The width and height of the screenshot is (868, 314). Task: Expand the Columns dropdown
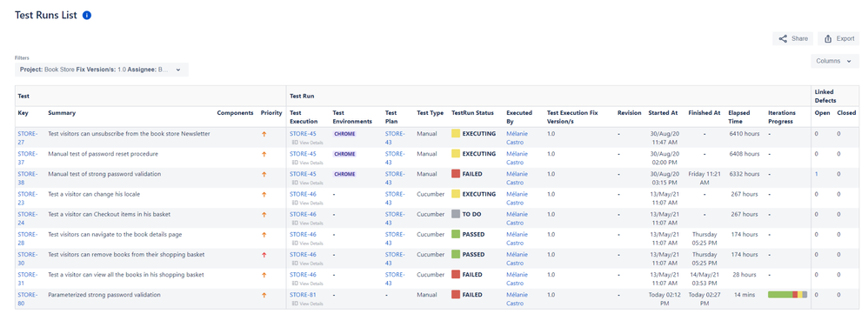click(835, 61)
